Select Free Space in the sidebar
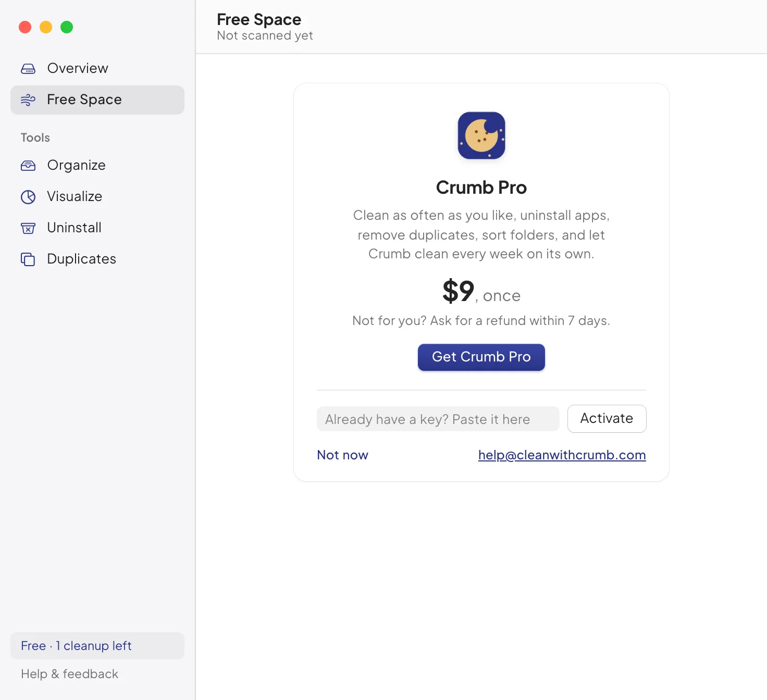 pos(97,99)
